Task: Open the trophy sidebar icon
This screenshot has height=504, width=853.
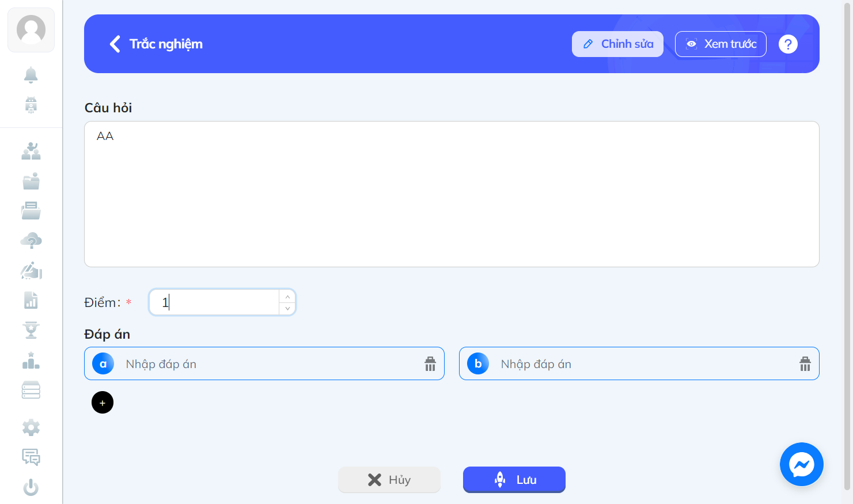Action: tap(31, 330)
